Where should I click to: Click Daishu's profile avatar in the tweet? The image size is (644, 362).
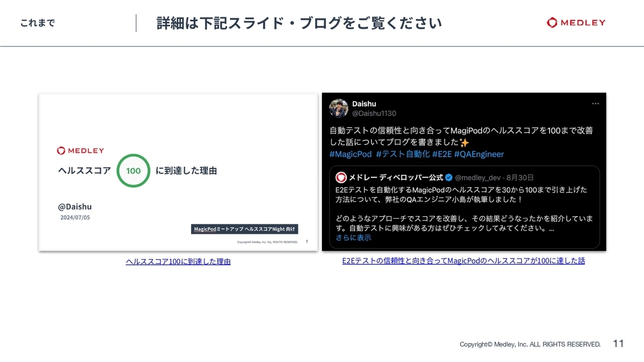[x=339, y=108]
